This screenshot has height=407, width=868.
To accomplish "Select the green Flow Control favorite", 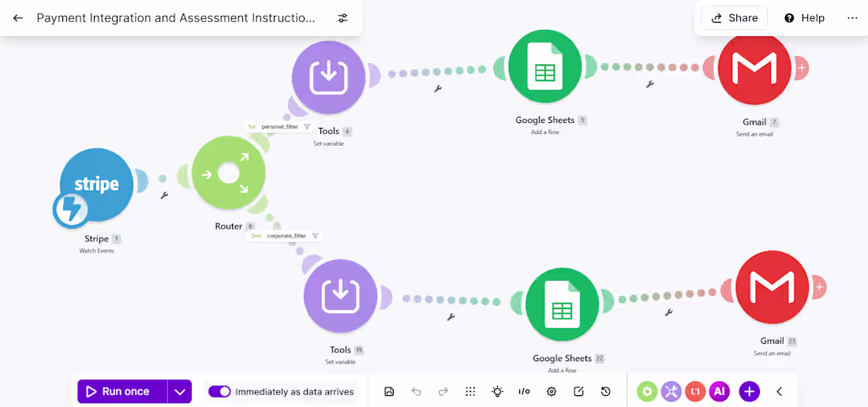I will [646, 391].
